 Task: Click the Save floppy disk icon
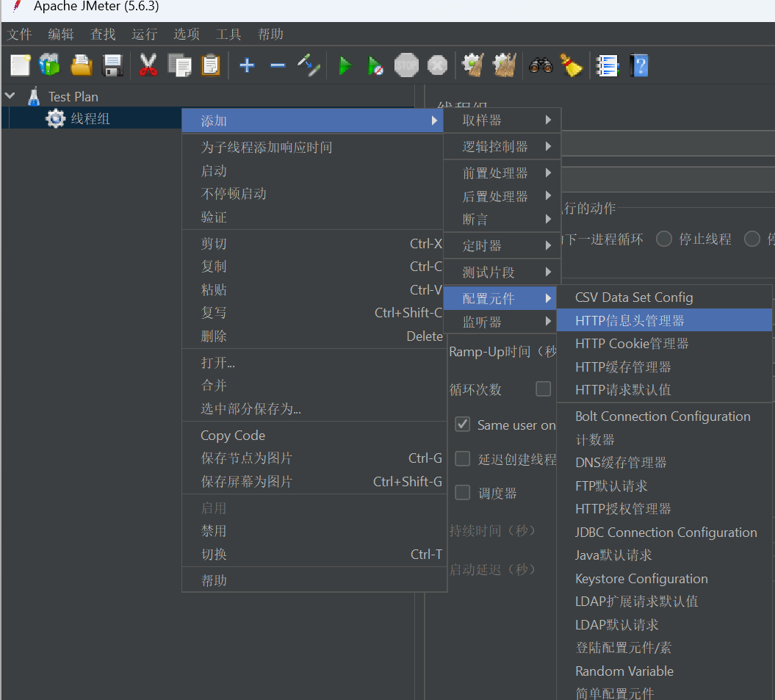pos(112,65)
